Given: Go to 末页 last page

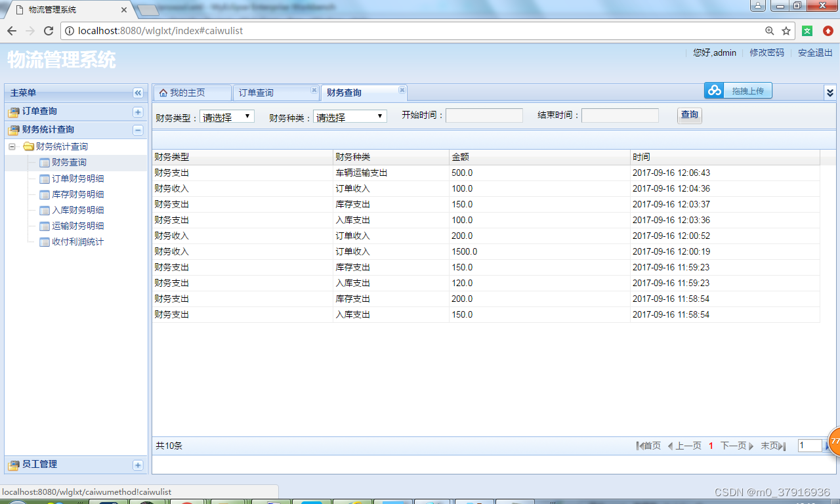Looking at the screenshot, I should point(773,446).
